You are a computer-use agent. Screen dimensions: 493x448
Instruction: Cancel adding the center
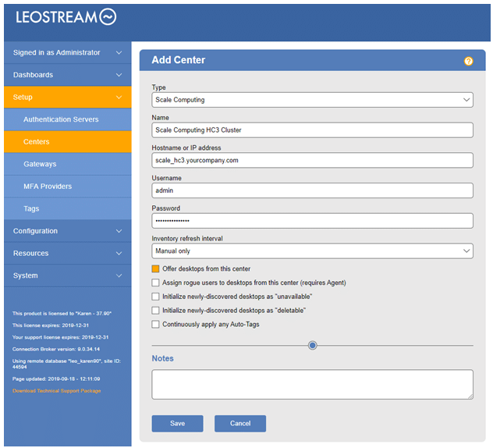click(x=240, y=424)
